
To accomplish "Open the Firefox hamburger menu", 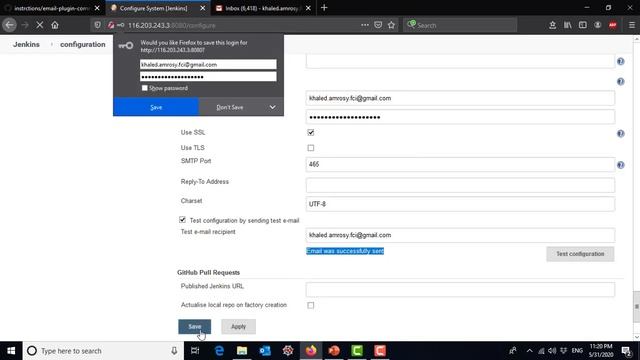I will [631, 25].
